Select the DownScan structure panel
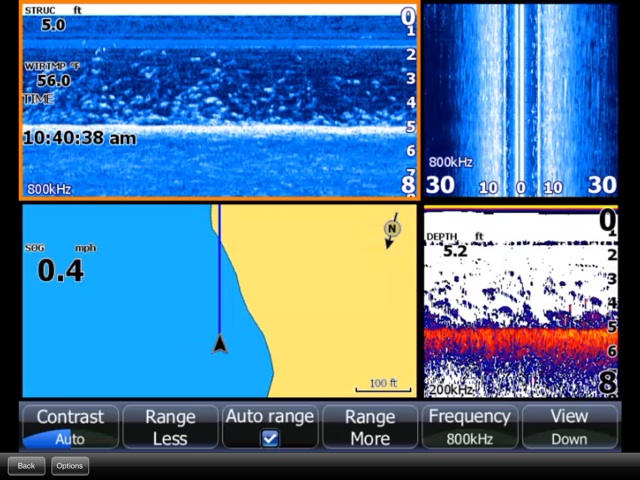The image size is (640, 480). pyautogui.click(x=220, y=100)
